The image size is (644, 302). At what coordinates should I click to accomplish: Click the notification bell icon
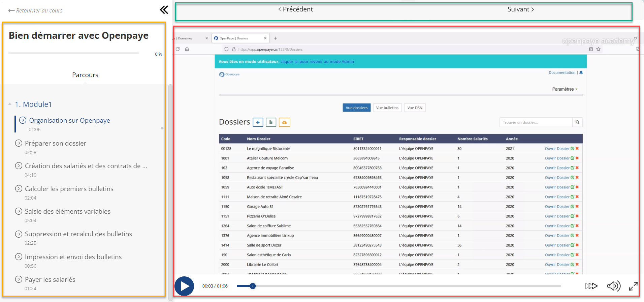click(x=581, y=72)
